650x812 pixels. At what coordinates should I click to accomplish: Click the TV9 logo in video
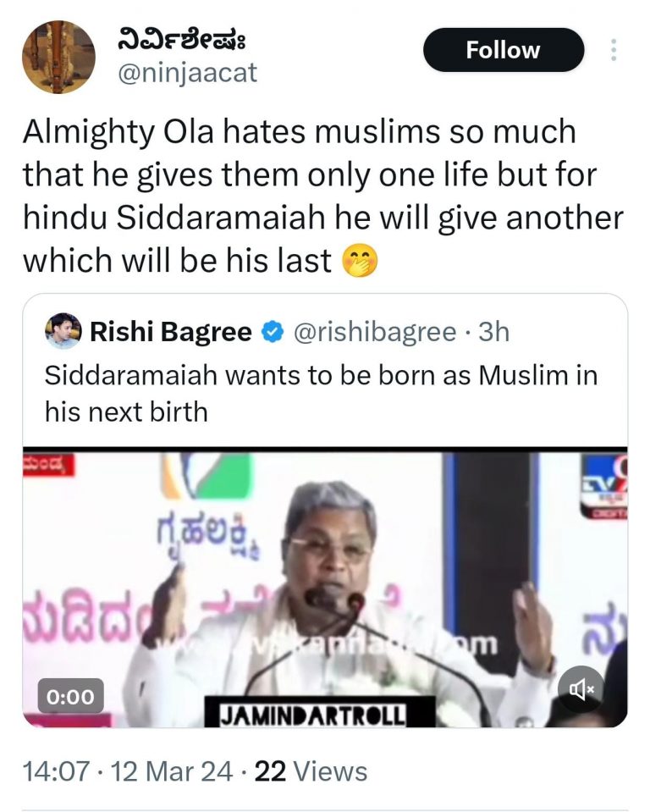603,486
